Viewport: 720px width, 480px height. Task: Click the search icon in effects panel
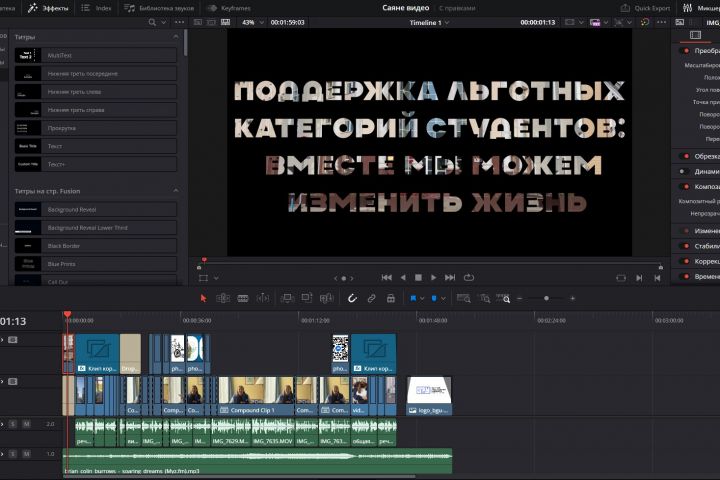point(152,22)
